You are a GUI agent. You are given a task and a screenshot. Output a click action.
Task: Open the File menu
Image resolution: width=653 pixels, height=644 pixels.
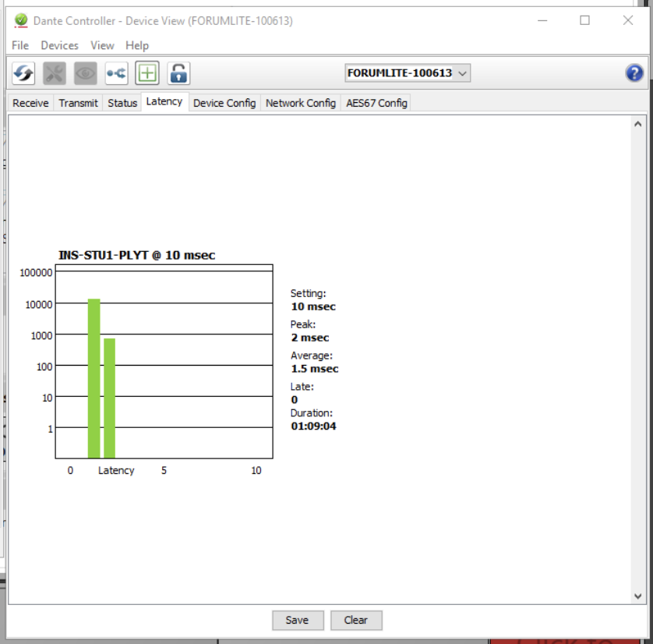tap(20, 45)
